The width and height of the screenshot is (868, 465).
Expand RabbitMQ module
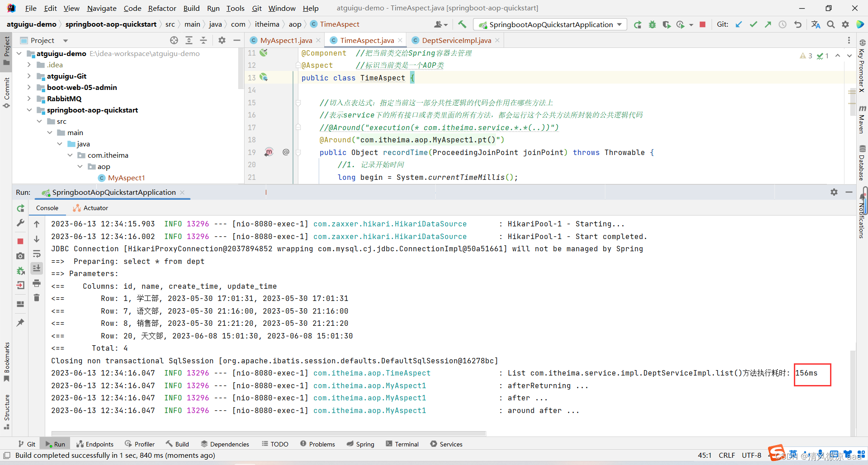coord(29,99)
